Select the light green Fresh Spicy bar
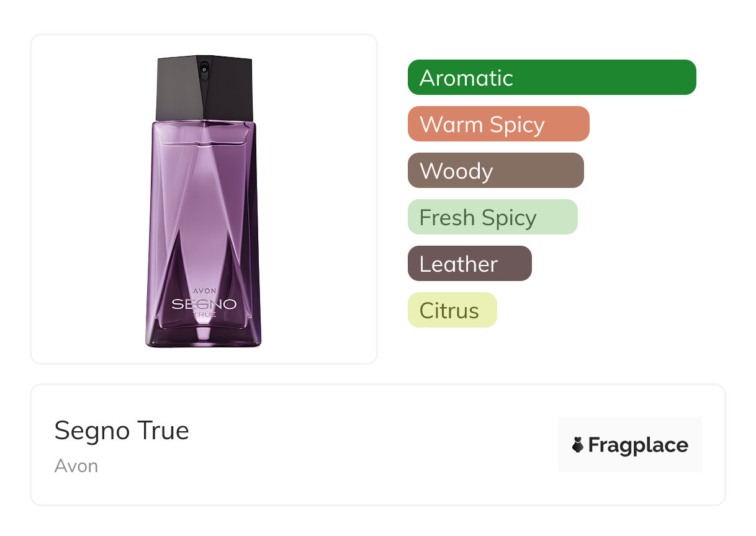 click(492, 217)
